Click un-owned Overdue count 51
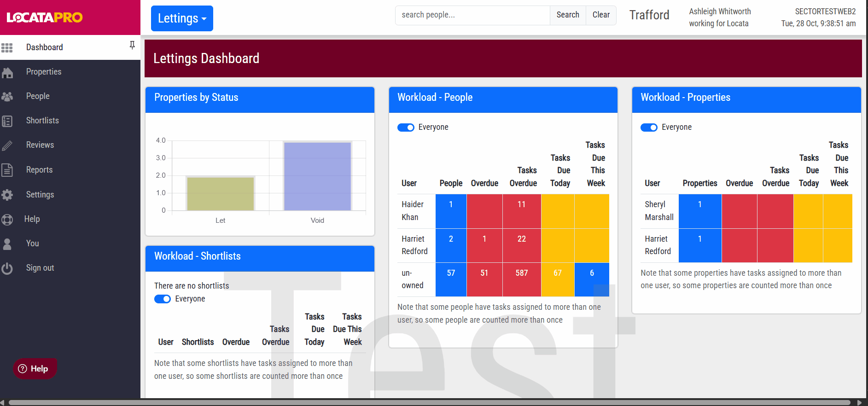The width and height of the screenshot is (868, 406). tap(484, 279)
